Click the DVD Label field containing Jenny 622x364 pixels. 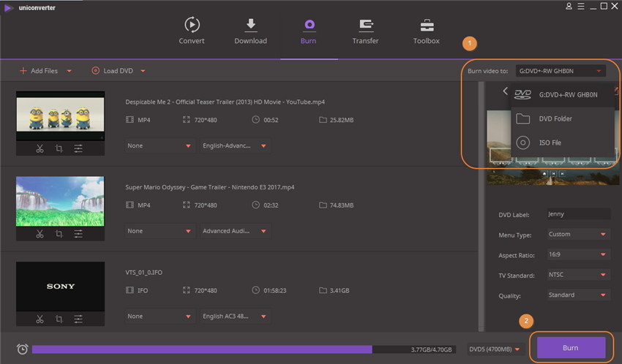578,214
